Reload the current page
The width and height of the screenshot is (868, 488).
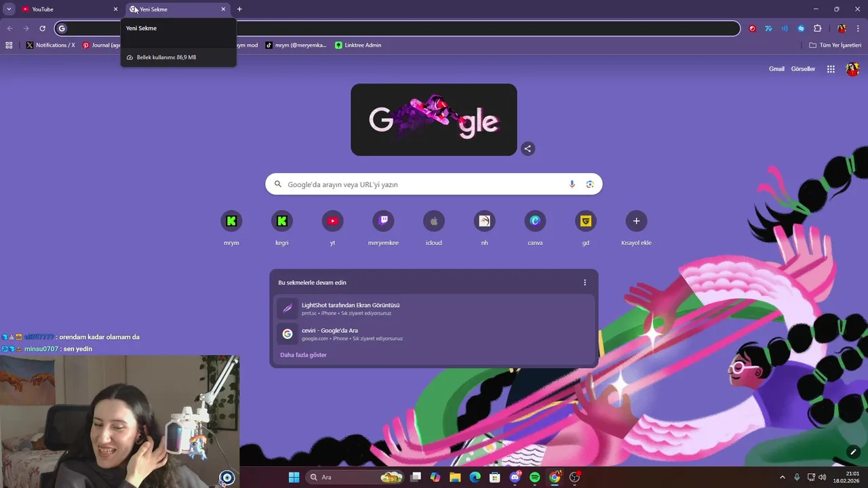[x=42, y=28]
